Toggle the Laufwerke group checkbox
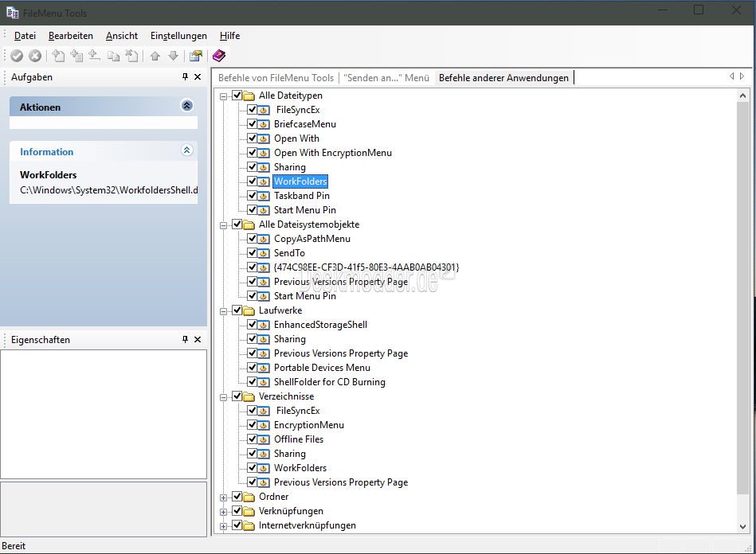 pyautogui.click(x=237, y=310)
